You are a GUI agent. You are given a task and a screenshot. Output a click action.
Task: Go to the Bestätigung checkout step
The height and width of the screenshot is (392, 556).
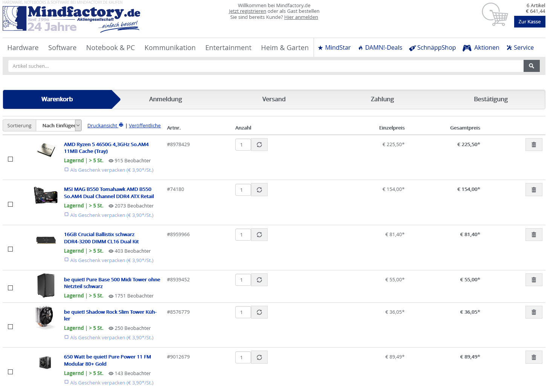[x=491, y=99]
